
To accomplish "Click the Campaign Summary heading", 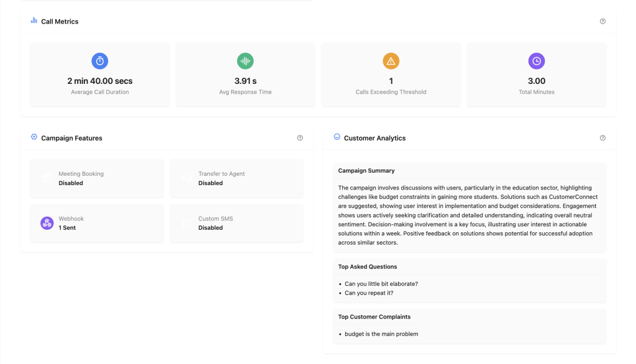I will 366,171.
